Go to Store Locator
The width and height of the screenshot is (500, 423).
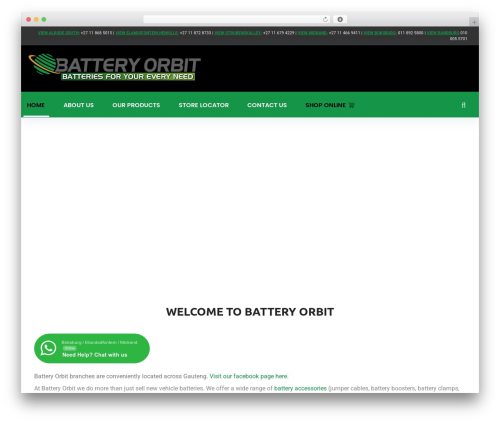[204, 105]
